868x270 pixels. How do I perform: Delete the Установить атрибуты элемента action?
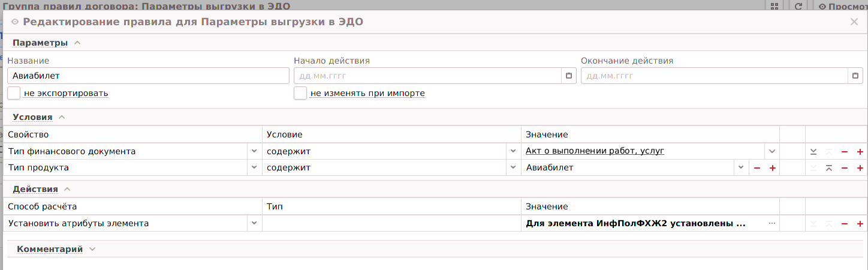click(x=845, y=224)
